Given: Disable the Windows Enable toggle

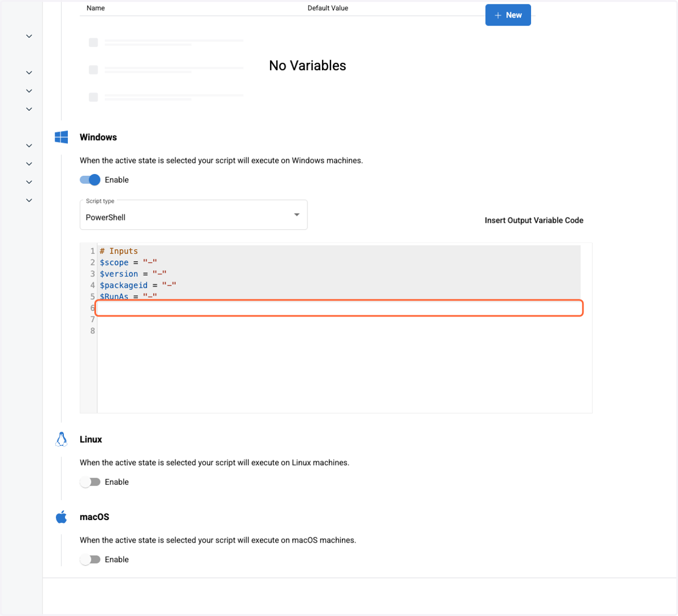Looking at the screenshot, I should (x=90, y=180).
